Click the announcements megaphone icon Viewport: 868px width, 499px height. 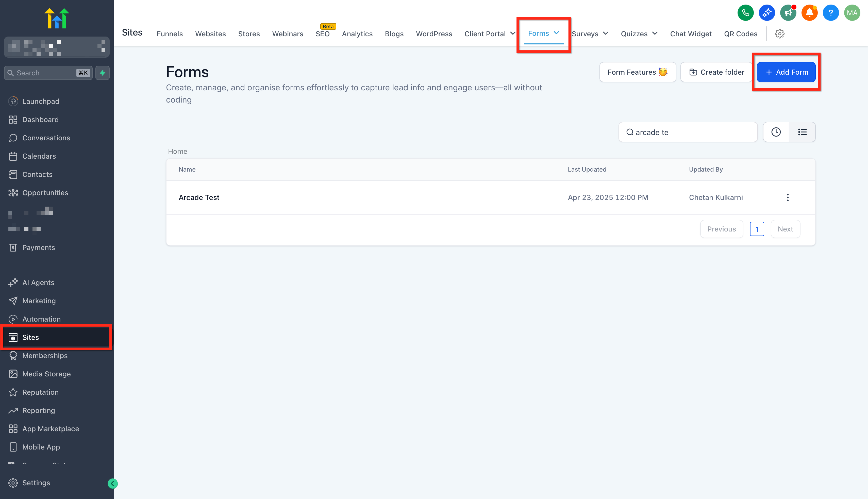pyautogui.click(x=788, y=13)
